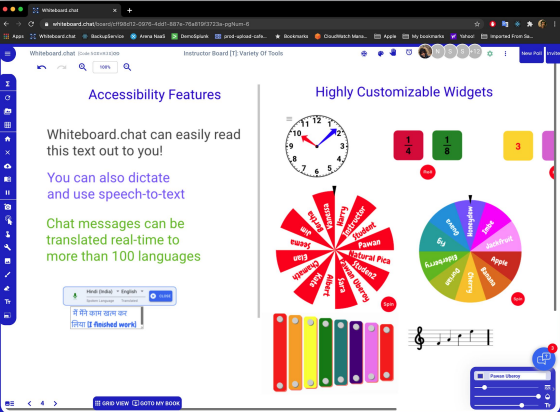The height and width of the screenshot is (412, 560).
Task: Click the Spin button under the names wheel
Action: (389, 304)
